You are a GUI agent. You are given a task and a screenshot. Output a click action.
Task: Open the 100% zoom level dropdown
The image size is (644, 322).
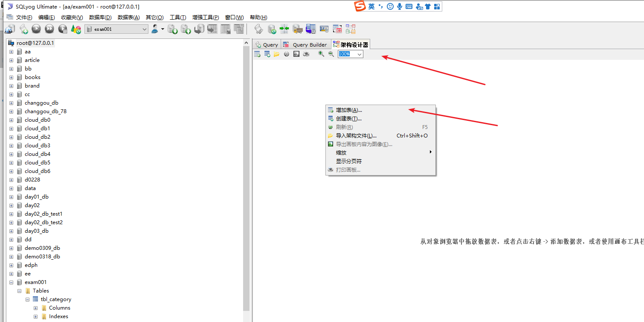click(360, 54)
